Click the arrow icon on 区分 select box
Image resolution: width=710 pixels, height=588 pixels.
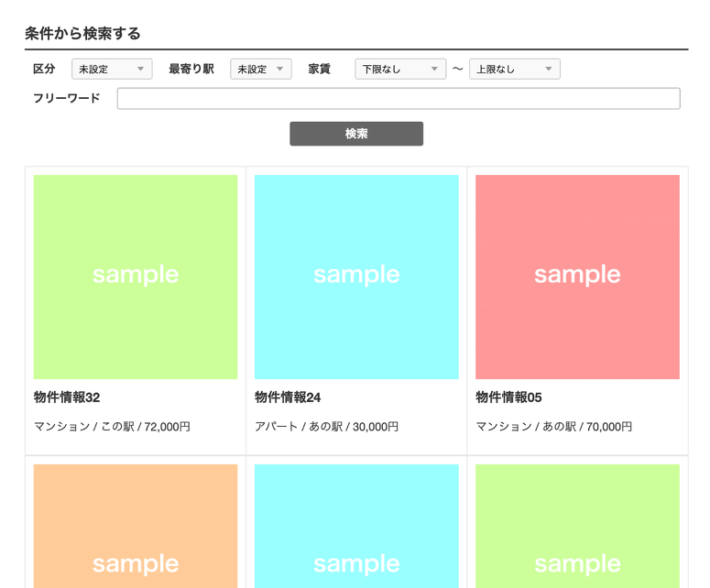141,70
